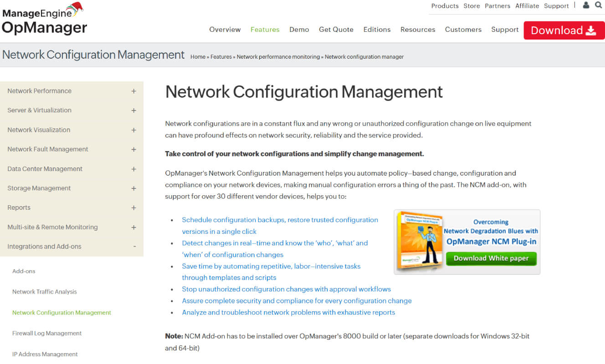Open the Partners top link
This screenshot has width=605, height=364.
(x=497, y=6)
